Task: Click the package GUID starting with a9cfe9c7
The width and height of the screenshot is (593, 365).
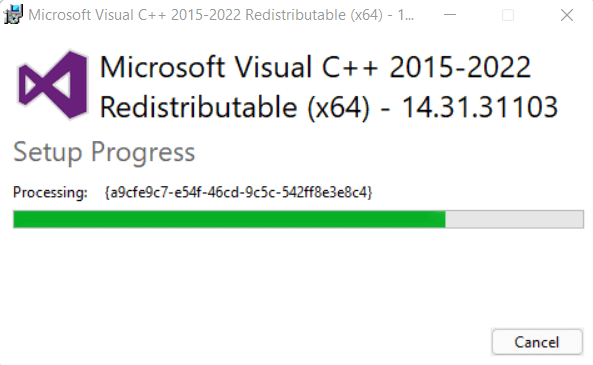Action: click(238, 193)
